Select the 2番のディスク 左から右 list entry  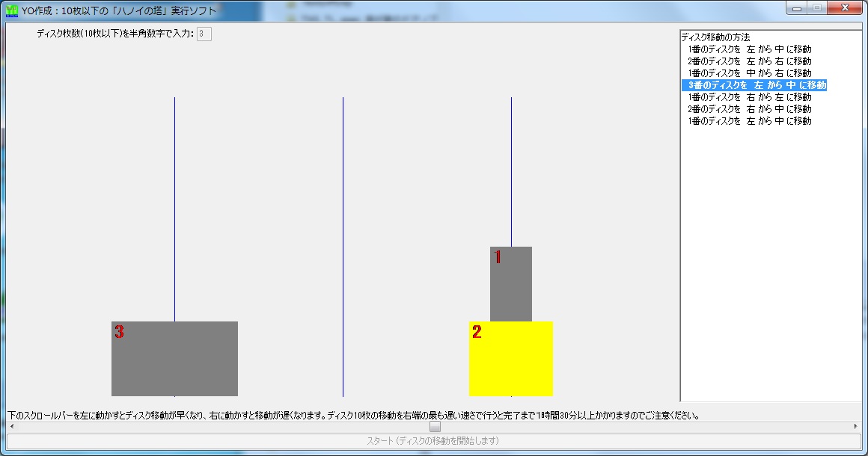coord(749,61)
